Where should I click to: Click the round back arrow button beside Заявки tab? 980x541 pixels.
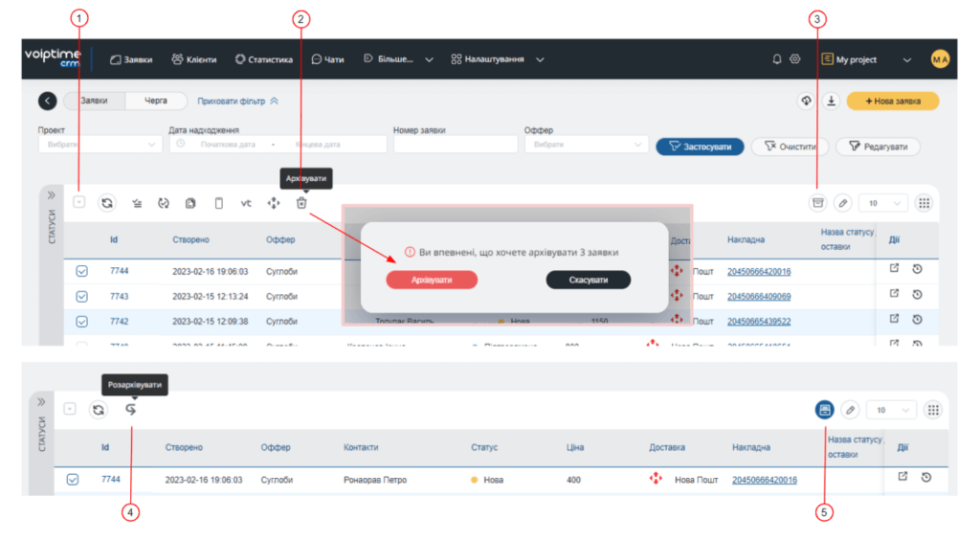[48, 101]
